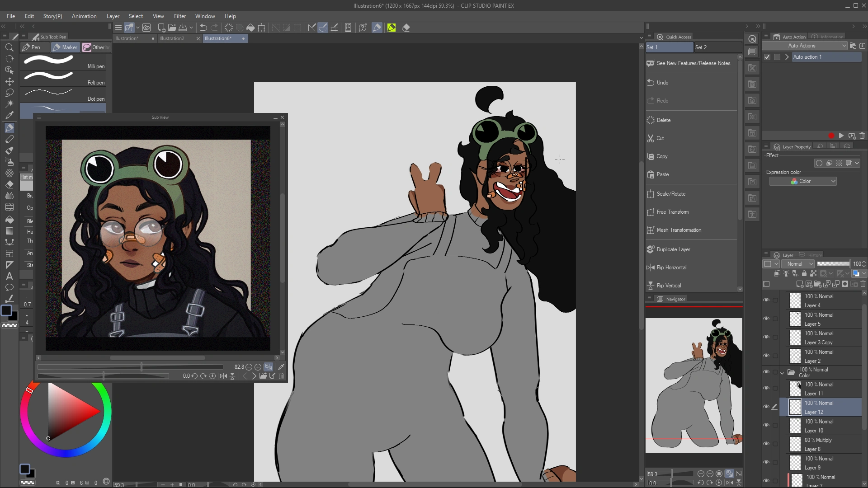The image size is (868, 488).
Task: Open the Normal blending mode dropdown
Action: (x=798, y=263)
